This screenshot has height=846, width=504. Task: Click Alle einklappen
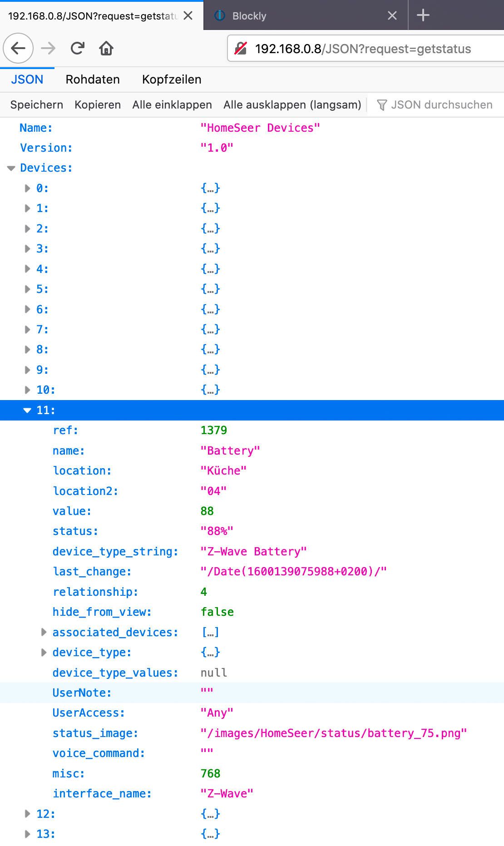172,105
